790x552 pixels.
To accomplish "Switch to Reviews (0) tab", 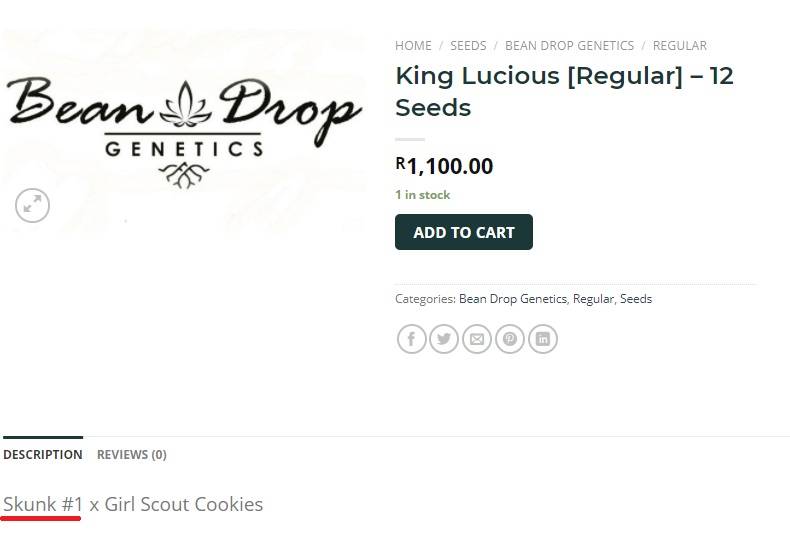I will [x=131, y=454].
